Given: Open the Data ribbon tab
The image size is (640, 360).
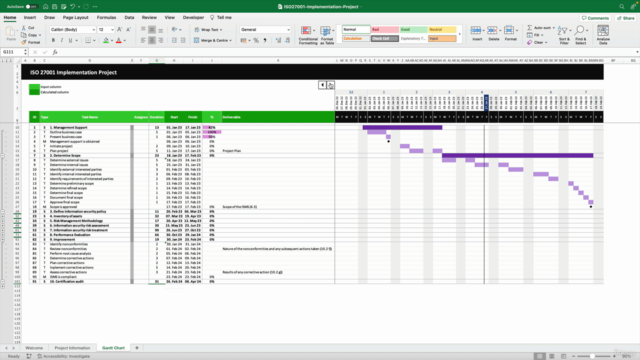Looking at the screenshot, I should (129, 18).
